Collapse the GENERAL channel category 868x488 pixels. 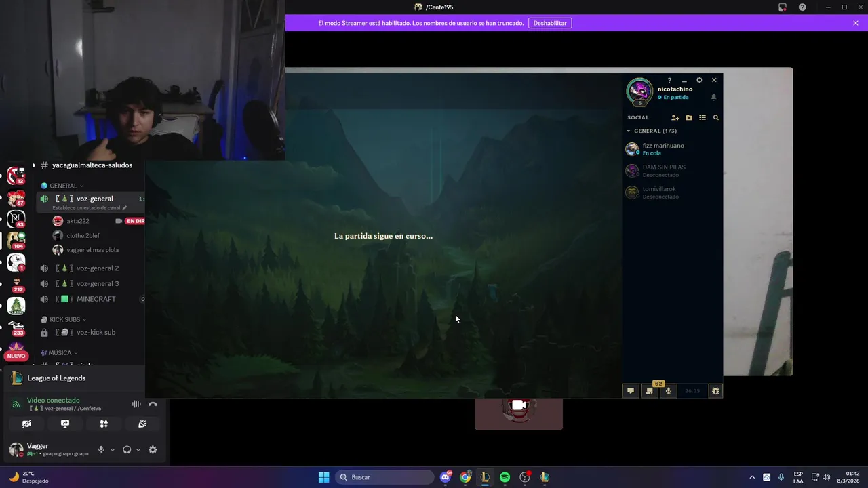(x=62, y=186)
